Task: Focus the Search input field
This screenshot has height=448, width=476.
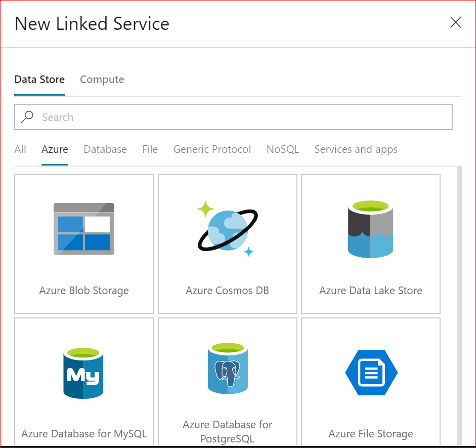Action: (233, 117)
